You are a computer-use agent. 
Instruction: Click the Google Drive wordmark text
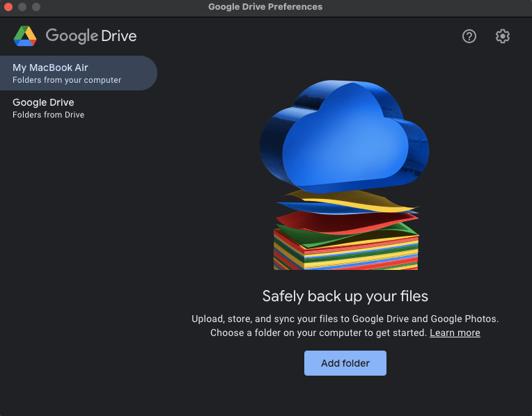(x=91, y=36)
